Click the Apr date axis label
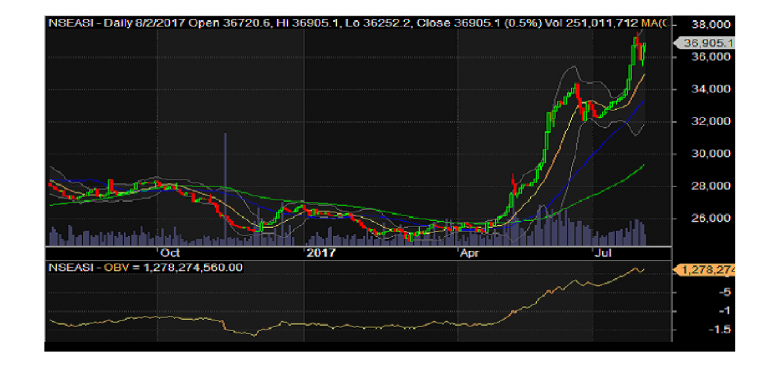 [x=470, y=253]
